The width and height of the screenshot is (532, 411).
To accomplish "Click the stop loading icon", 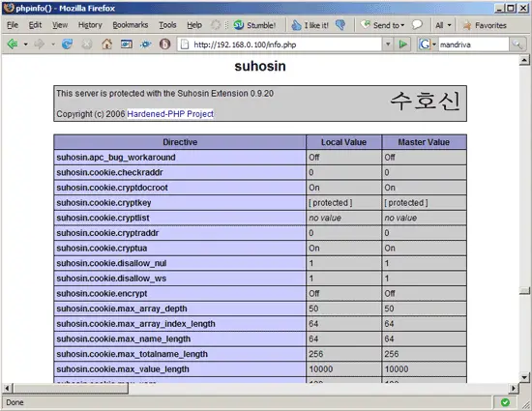I will coord(87,44).
